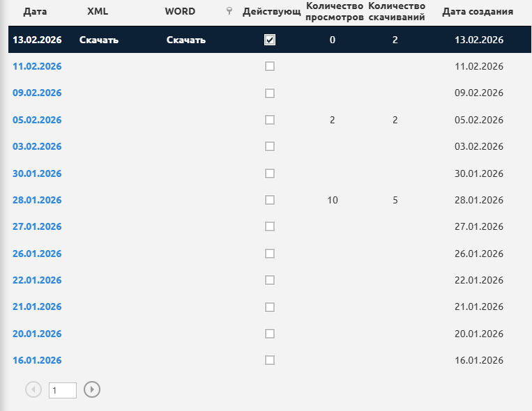
Task: Check the Действующ checkbox for 27.01.2026
Action: click(270, 226)
